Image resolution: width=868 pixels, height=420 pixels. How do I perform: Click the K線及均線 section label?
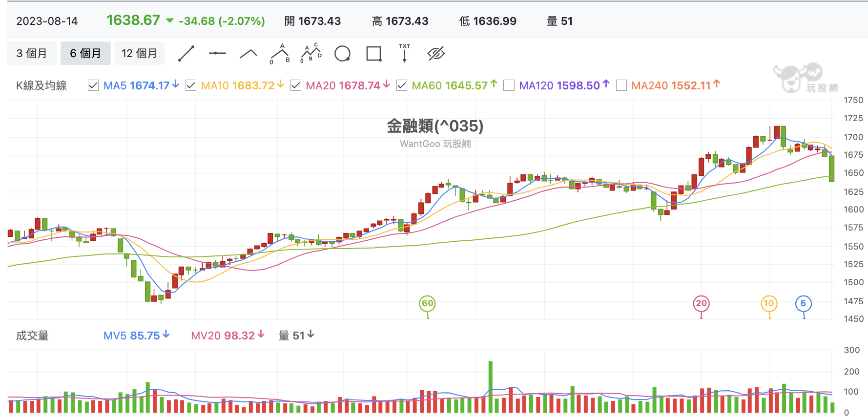coord(41,85)
